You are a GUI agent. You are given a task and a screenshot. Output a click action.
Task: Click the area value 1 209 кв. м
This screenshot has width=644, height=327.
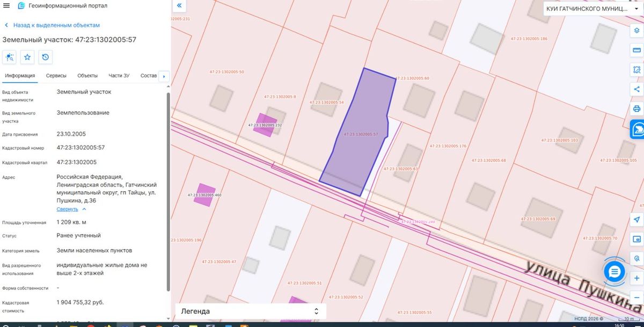click(71, 222)
